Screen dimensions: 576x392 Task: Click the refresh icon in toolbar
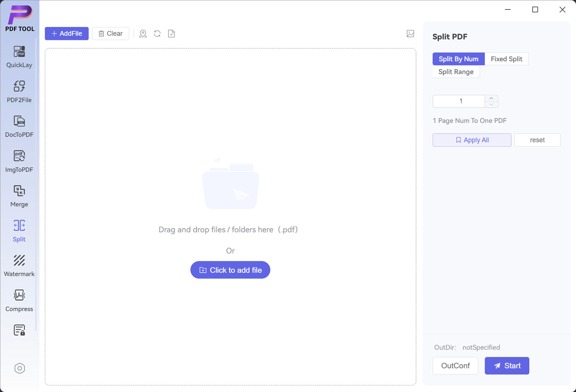click(x=157, y=34)
